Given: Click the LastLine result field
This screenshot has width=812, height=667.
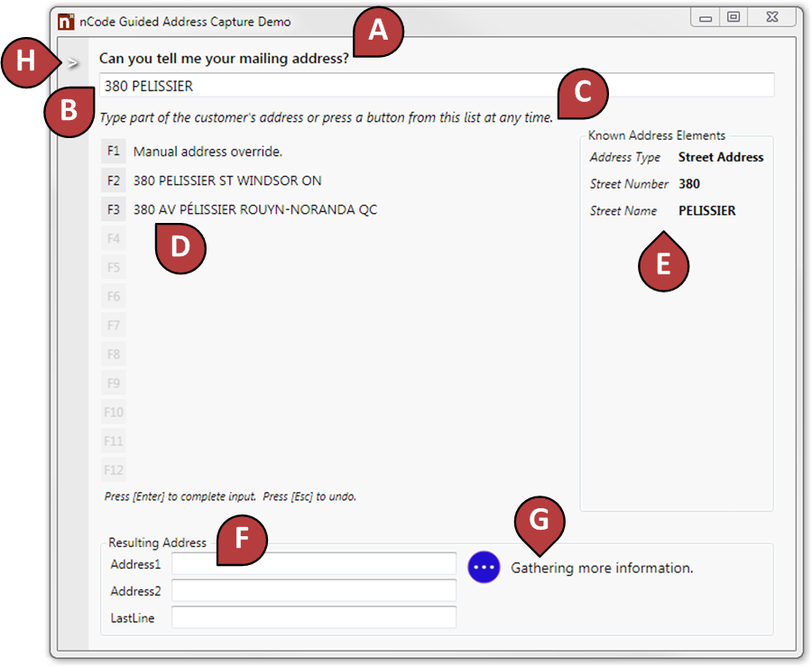Looking at the screenshot, I should (x=314, y=617).
